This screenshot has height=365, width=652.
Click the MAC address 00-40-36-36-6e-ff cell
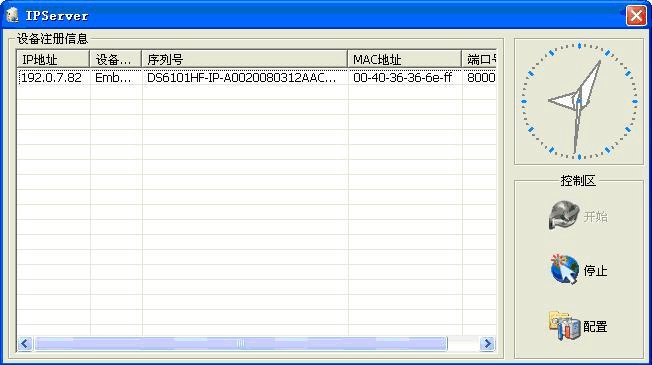click(x=403, y=77)
